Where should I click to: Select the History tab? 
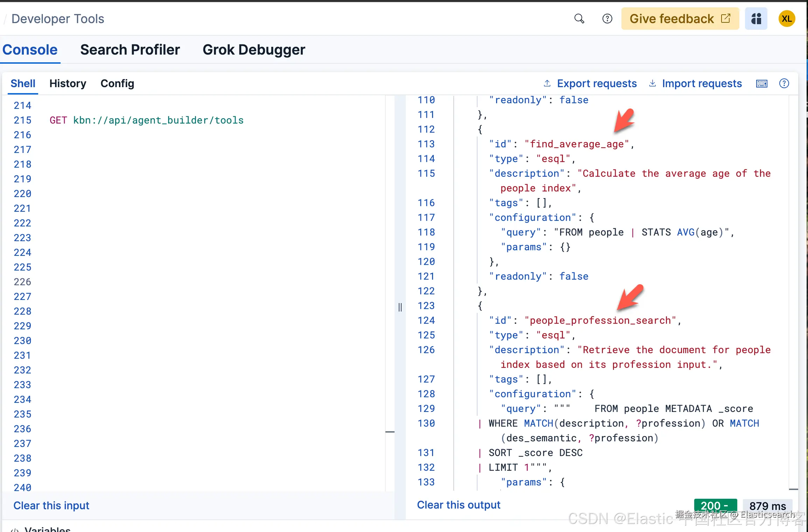68,84
